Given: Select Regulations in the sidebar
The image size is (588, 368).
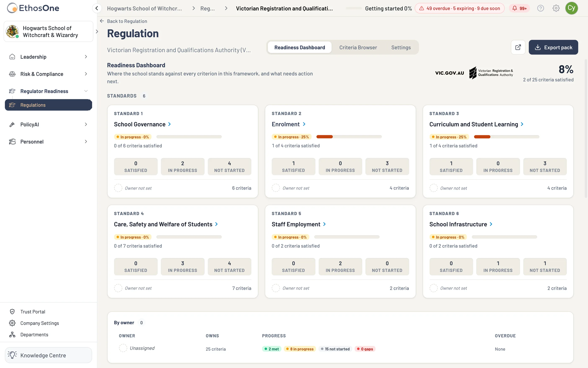Looking at the screenshot, I should click(x=48, y=105).
